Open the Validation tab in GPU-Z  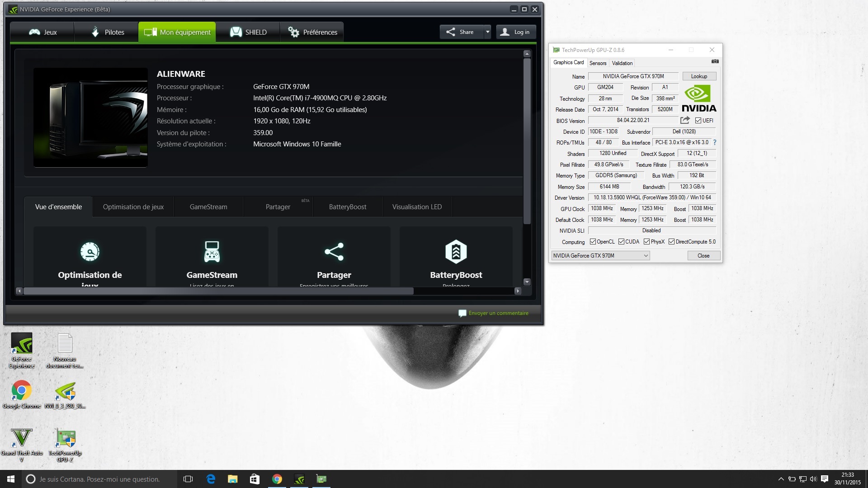point(622,63)
